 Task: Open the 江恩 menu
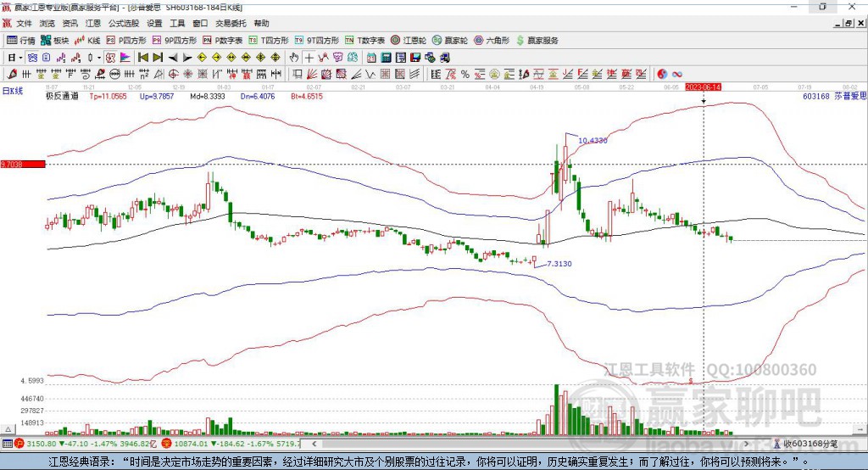pyautogui.click(x=93, y=23)
